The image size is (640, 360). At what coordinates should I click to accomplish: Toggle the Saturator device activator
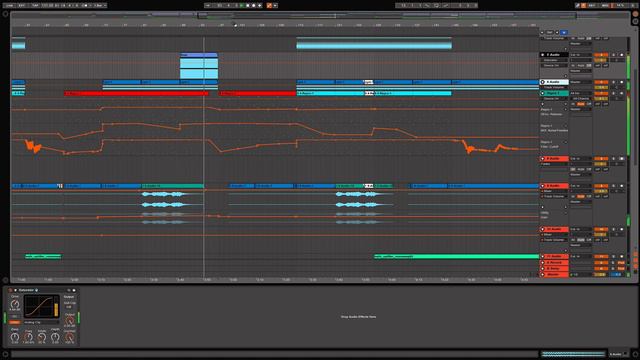pyautogui.click(x=10, y=290)
